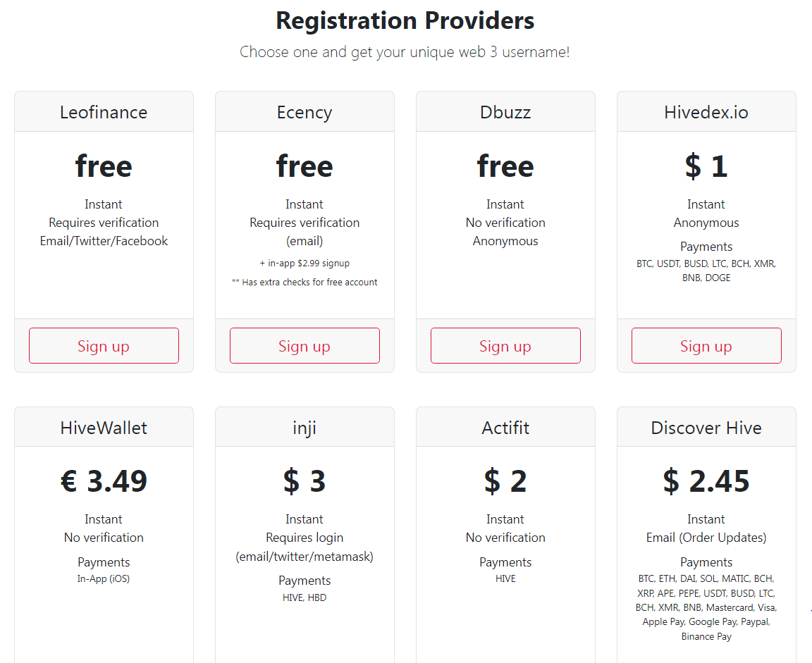Click the $ 2 Actifit price
Screen dimensions: 812x663
pyautogui.click(x=505, y=481)
